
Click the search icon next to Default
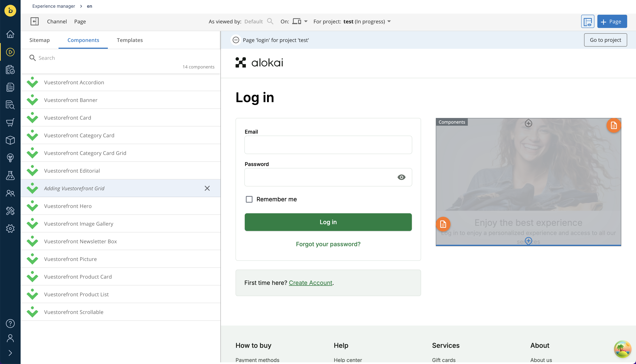click(x=270, y=22)
